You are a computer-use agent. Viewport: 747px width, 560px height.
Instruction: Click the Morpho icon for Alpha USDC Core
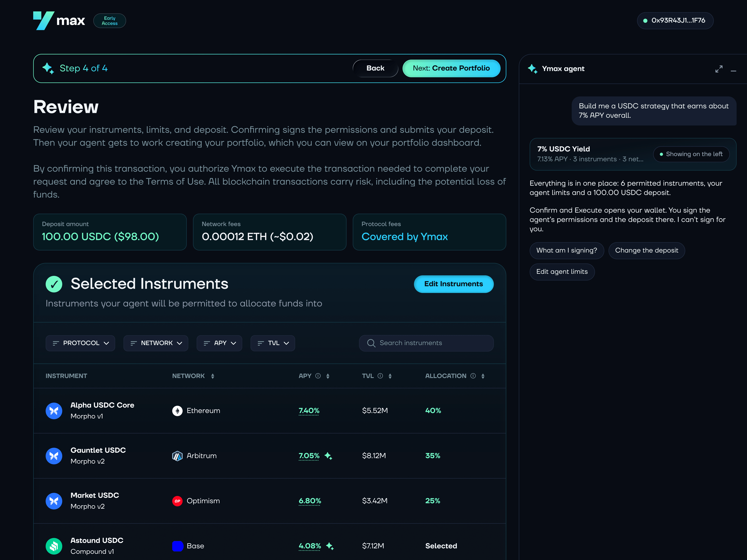[54, 411]
